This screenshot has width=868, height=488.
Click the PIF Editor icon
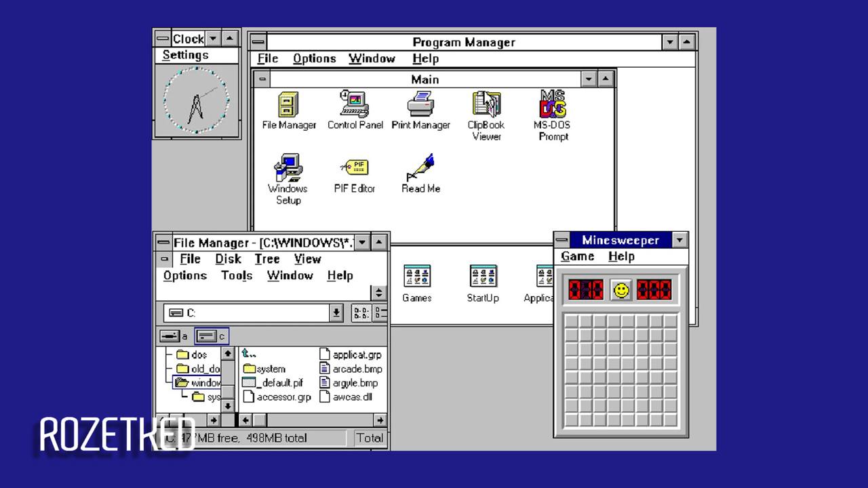click(354, 175)
